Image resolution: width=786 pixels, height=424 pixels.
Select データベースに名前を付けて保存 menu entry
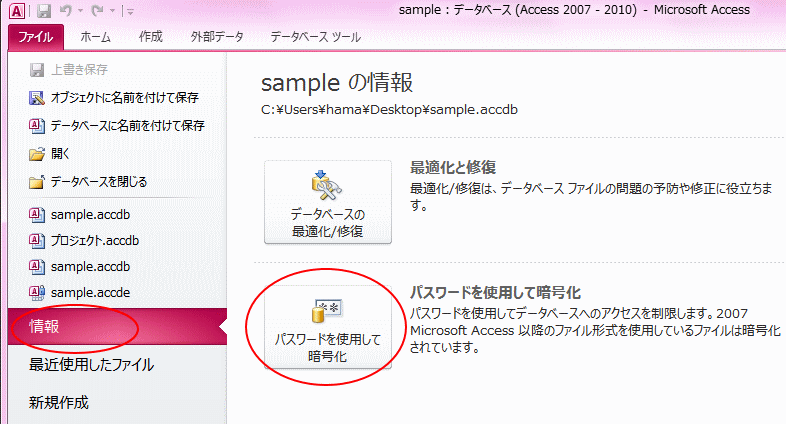click(x=128, y=126)
